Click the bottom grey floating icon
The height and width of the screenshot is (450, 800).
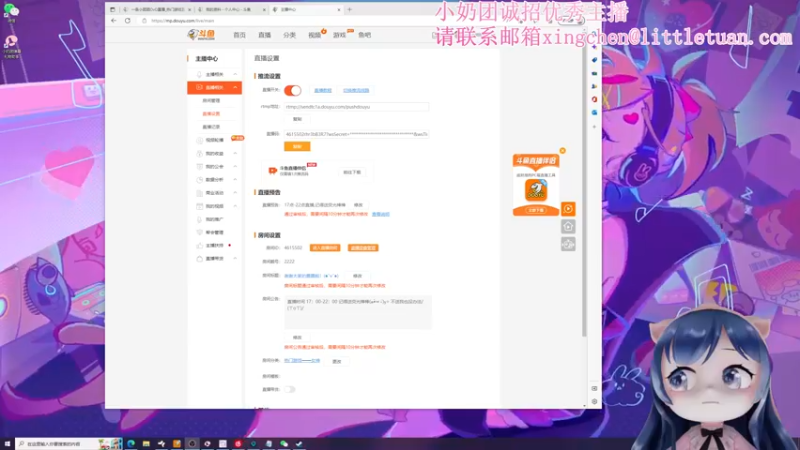click(568, 244)
